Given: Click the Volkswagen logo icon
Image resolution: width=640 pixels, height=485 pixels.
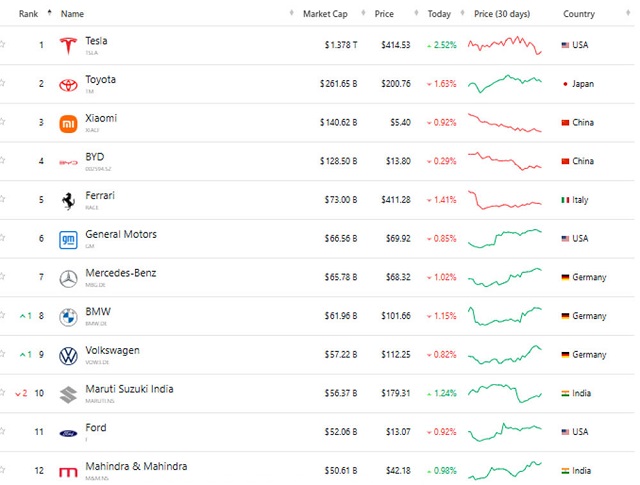Looking at the screenshot, I should point(68,356).
